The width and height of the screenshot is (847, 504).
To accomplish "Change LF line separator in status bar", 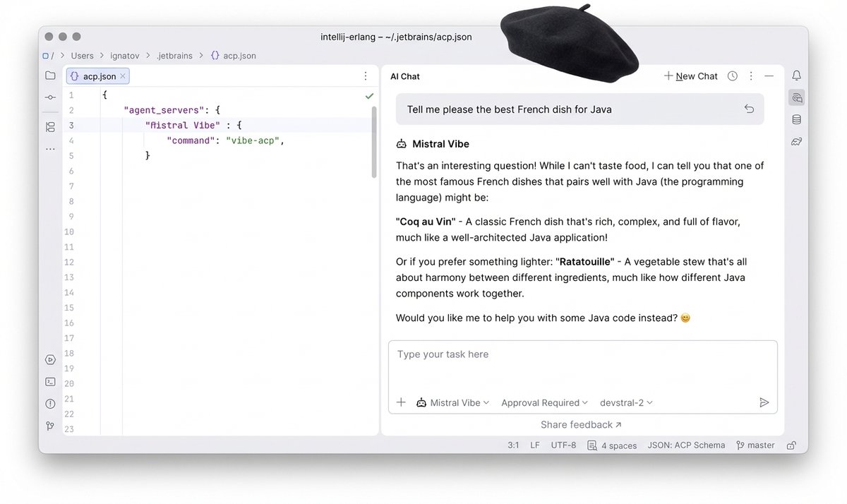I will 535,445.
